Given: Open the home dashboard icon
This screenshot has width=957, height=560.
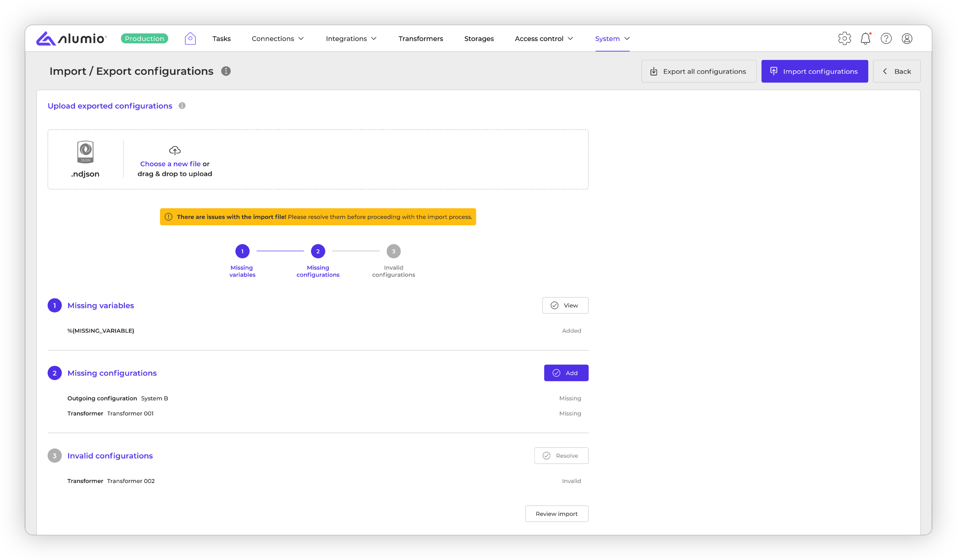Looking at the screenshot, I should coord(190,38).
